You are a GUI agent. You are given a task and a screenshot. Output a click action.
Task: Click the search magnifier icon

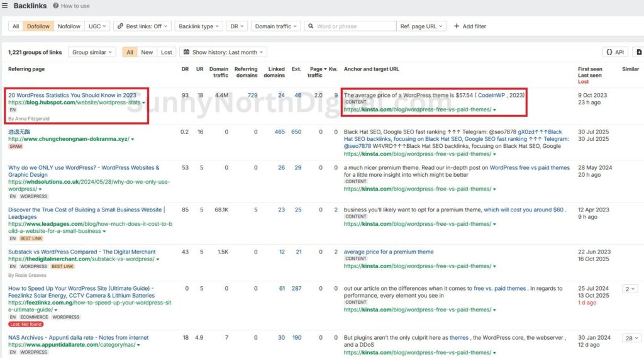(x=311, y=26)
